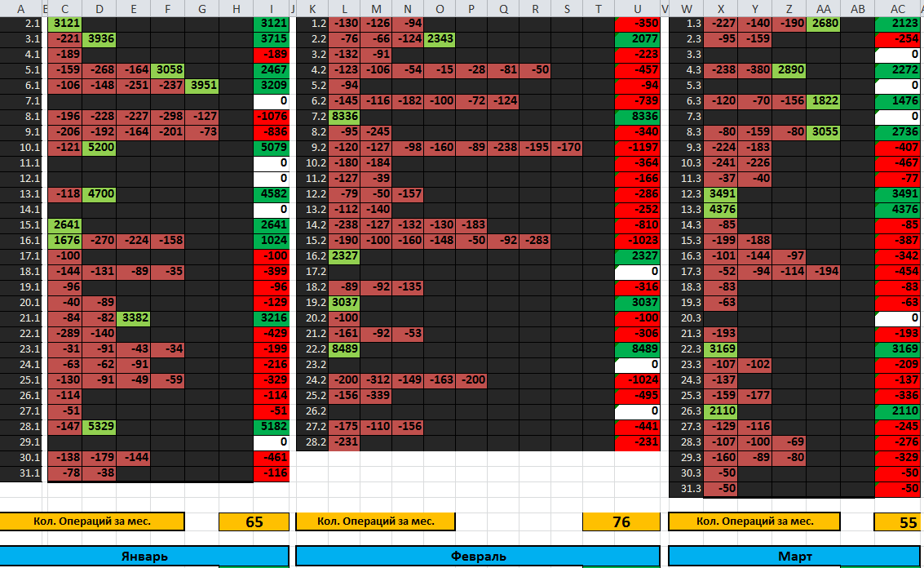Image resolution: width=924 pixels, height=568 pixels.
Task: Select the green cell with 1676
Action: (64, 240)
